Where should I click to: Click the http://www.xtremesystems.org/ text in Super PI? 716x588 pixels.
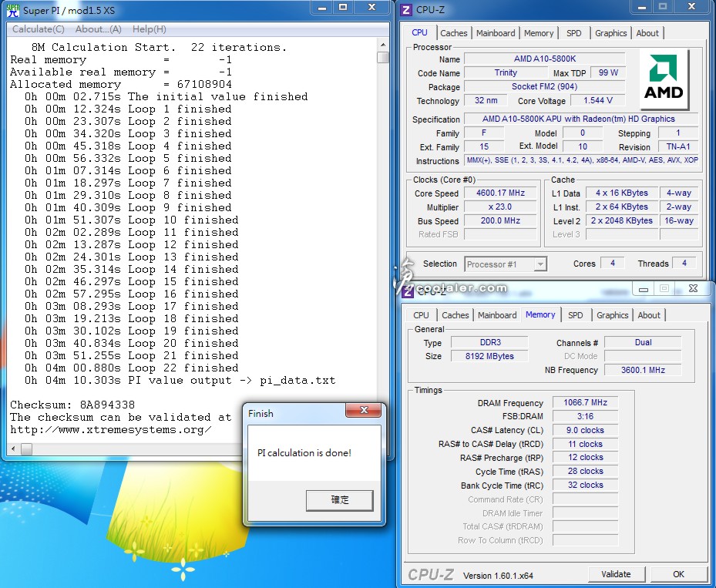[x=111, y=429]
